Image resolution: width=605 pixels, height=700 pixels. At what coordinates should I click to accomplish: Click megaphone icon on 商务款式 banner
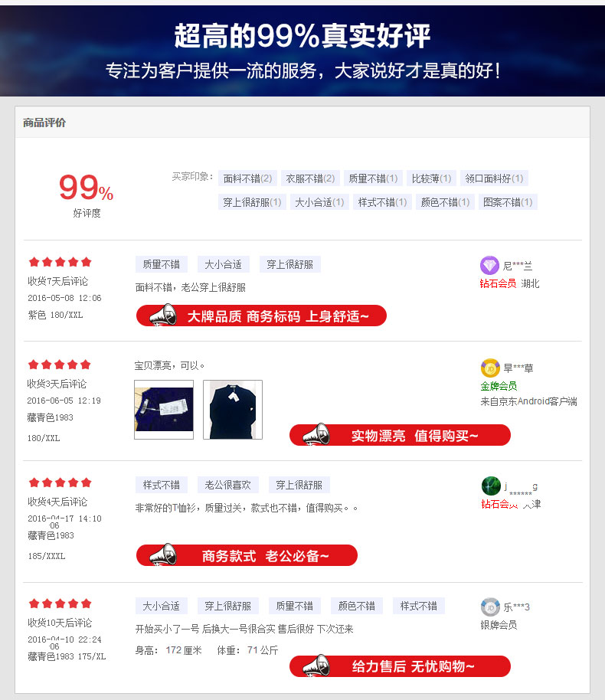(163, 555)
